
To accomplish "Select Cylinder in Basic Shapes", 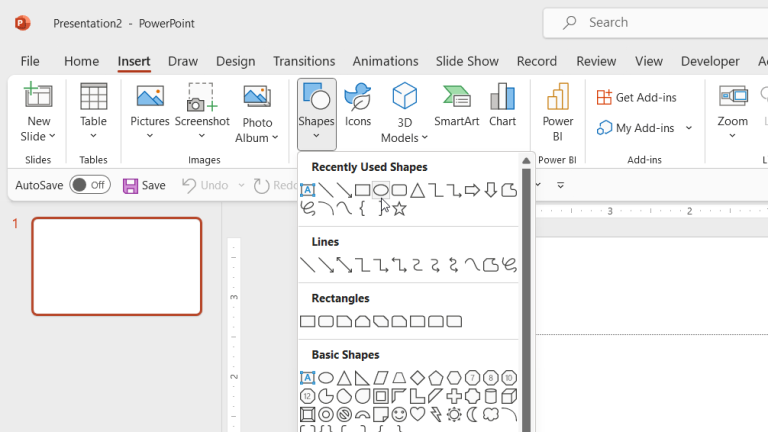I will (x=491, y=396).
